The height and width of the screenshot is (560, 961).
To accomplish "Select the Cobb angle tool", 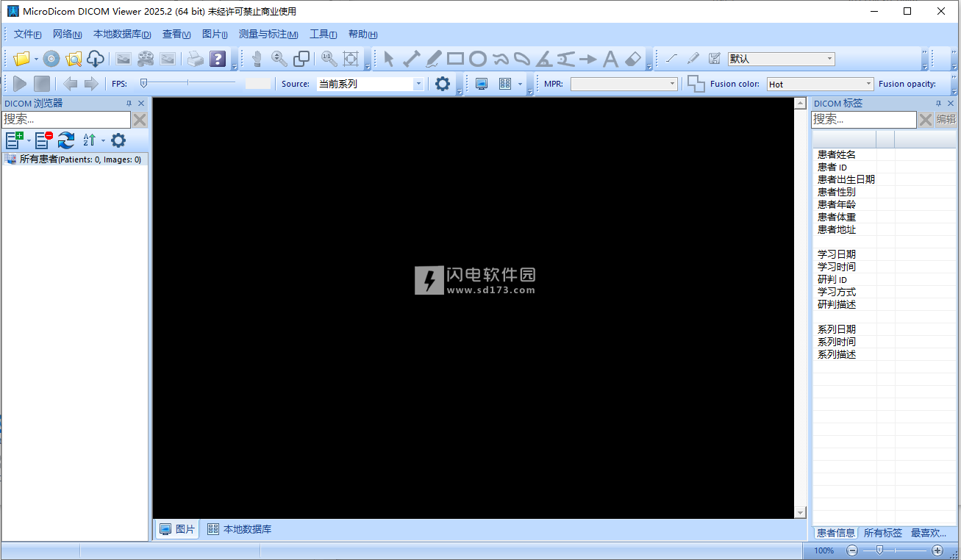I will click(566, 59).
